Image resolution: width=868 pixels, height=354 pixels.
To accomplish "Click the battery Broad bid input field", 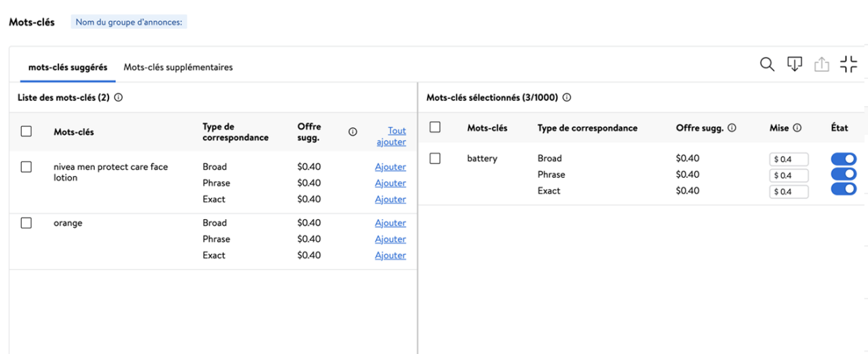I will tap(789, 159).
